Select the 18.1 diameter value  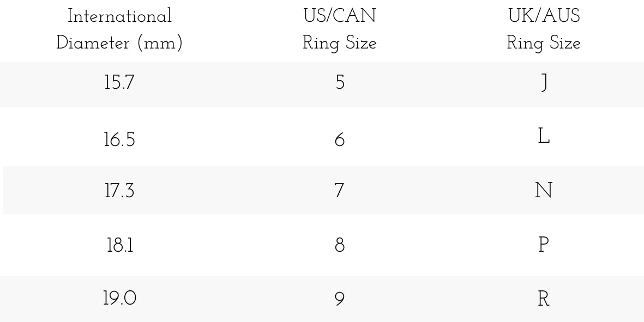pyautogui.click(x=119, y=245)
